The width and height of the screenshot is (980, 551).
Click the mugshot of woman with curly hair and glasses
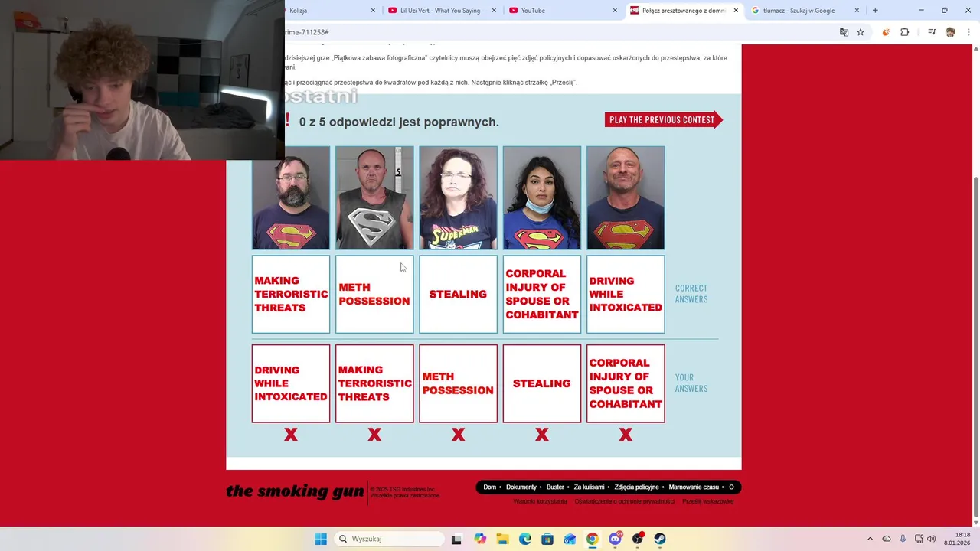coord(458,197)
